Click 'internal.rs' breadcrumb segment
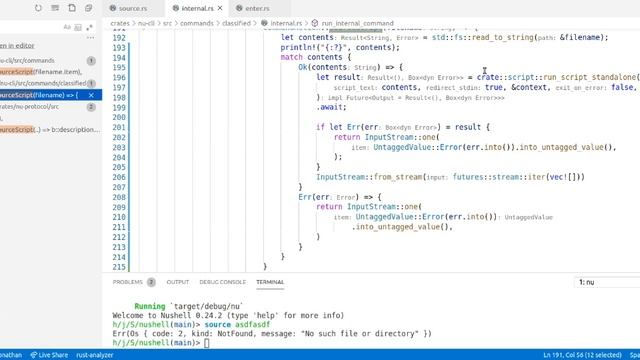 coord(286,23)
